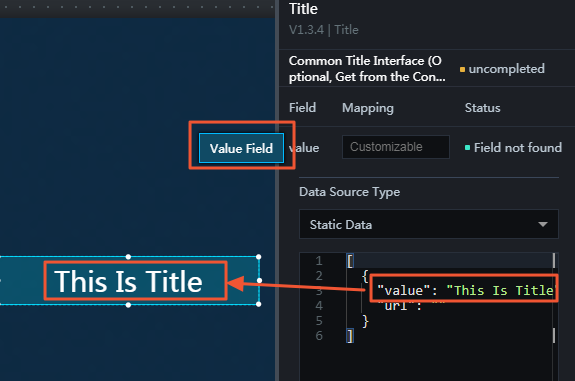The width and height of the screenshot is (575, 381).
Task: Place cursor on the closing bracket line 6
Action: tap(350, 336)
